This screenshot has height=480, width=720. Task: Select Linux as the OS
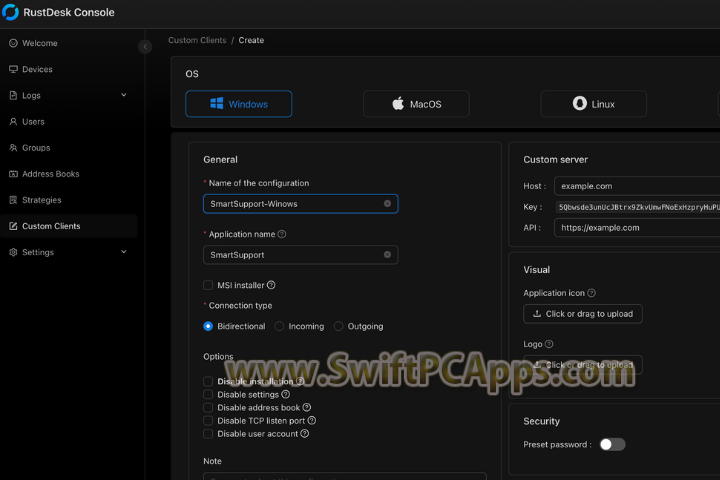click(x=594, y=104)
